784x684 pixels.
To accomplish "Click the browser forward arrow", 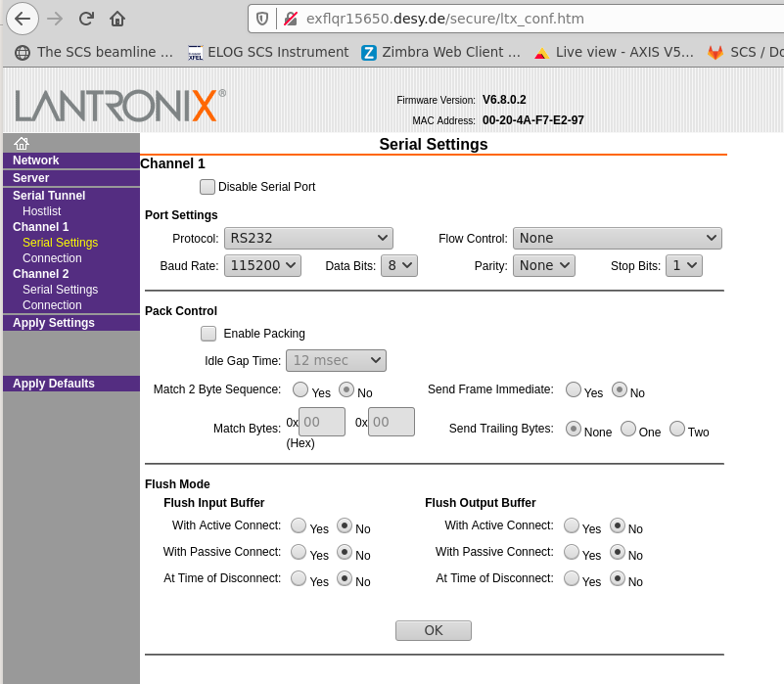I will (55, 19).
